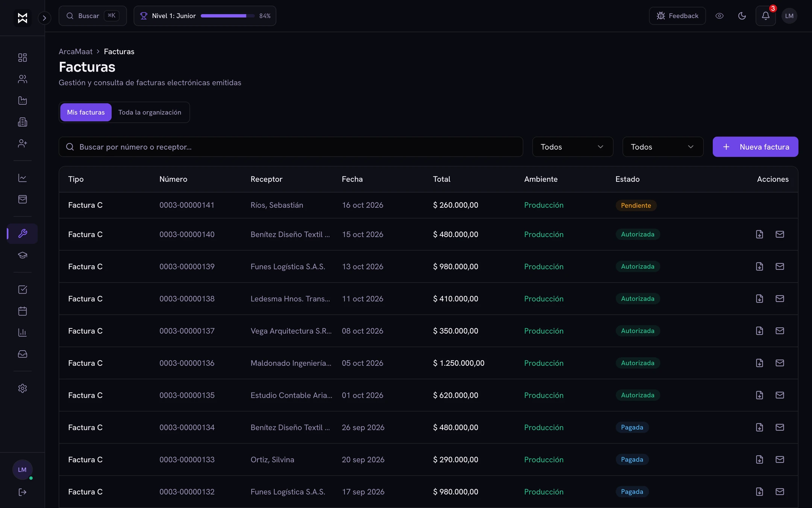Open the graduation cap icon in sidebar
Screen dimensions: 812x508
[x=23, y=255]
